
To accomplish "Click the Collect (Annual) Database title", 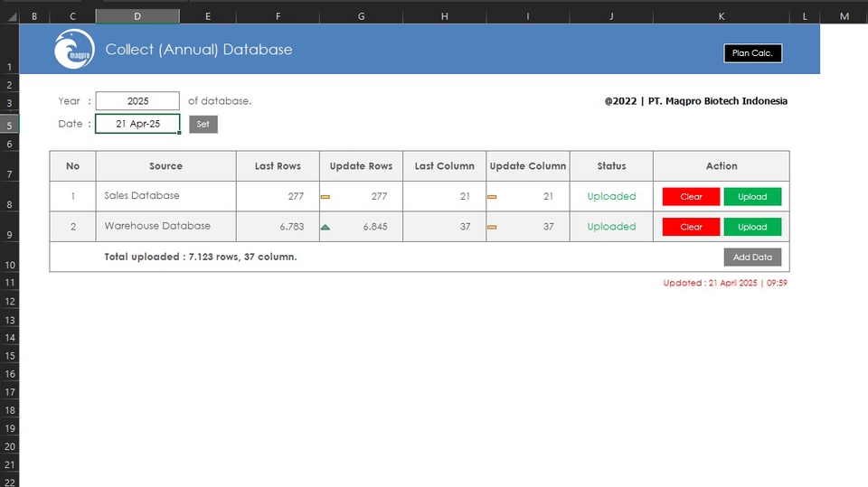I will (x=199, y=50).
